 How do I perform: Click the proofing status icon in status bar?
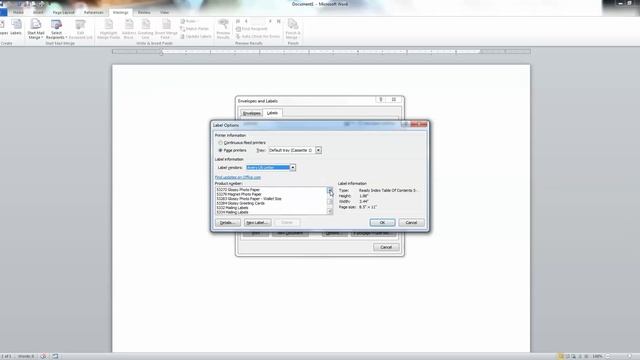[43, 356]
